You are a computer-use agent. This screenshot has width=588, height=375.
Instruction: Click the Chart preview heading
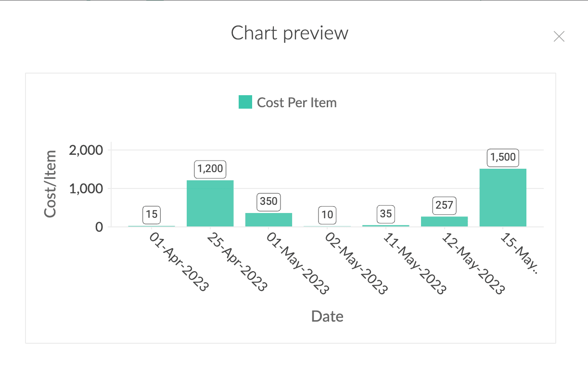pos(290,33)
